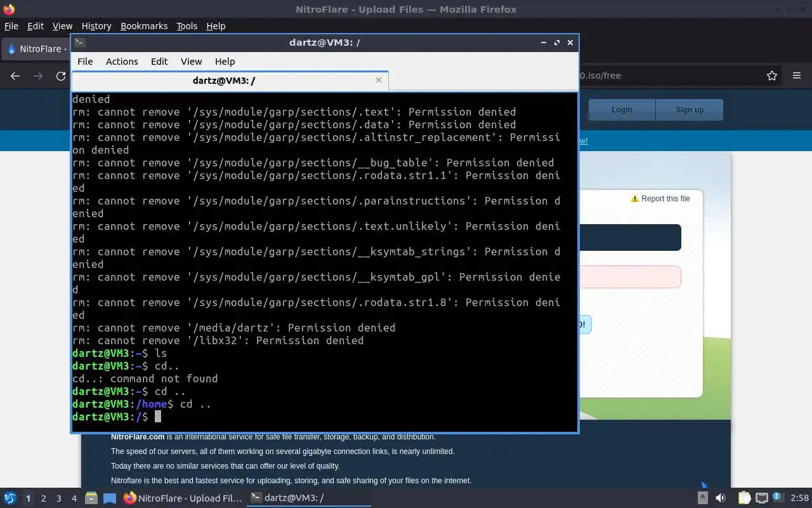812x508 pixels.
Task: Bookmark this page with the star icon
Action: 772,76
